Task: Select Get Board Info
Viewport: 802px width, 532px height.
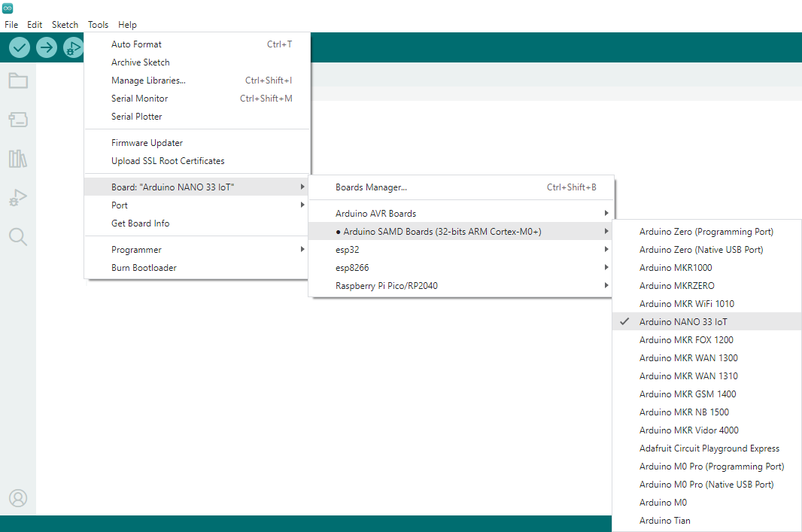Action: [x=196, y=223]
